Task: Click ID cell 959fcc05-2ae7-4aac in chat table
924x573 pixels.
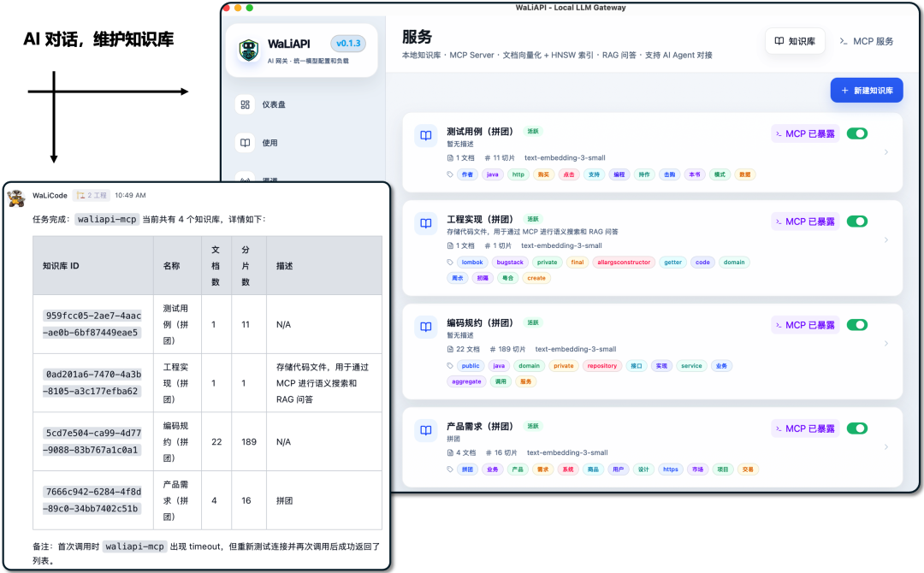Action: tap(93, 324)
